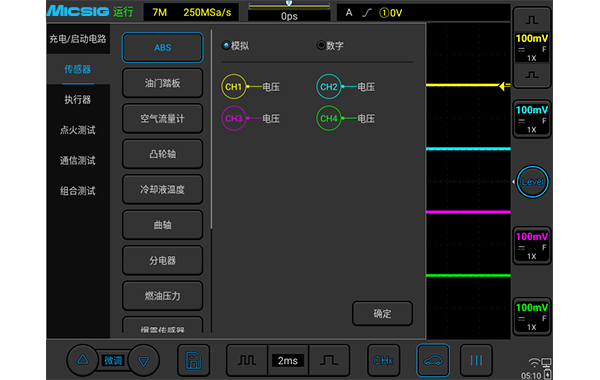Open the magenta 100mV channel 3 settings
This screenshot has height=380, width=600.
point(532,246)
